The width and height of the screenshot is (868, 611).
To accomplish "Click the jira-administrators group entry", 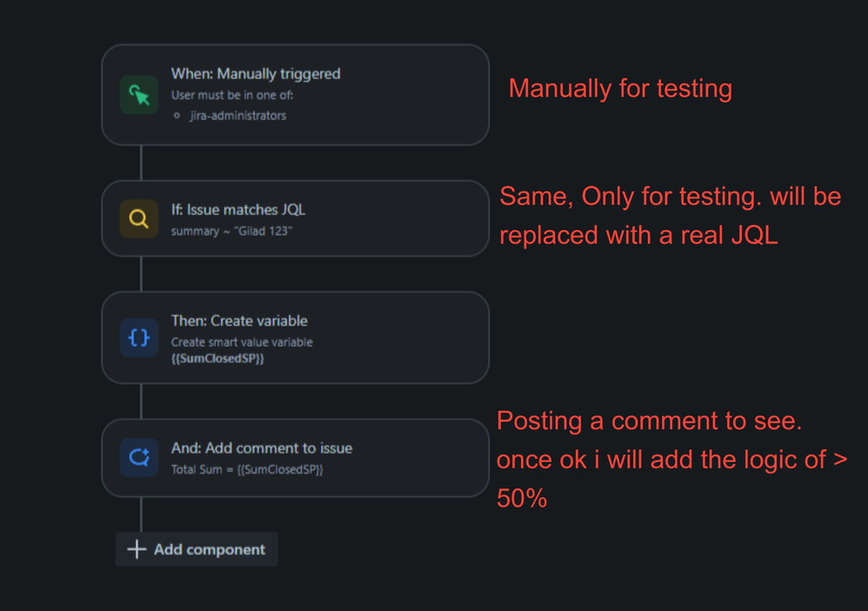I will tap(237, 115).
